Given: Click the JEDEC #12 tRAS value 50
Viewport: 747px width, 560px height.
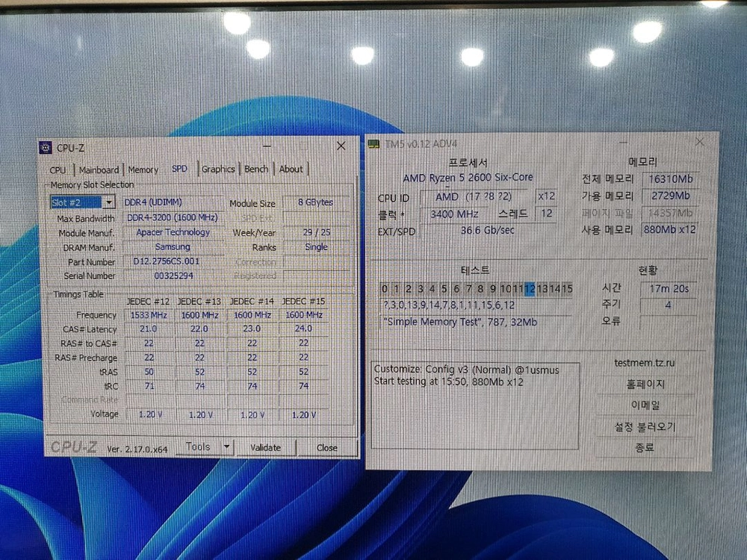Looking at the screenshot, I should [x=149, y=372].
